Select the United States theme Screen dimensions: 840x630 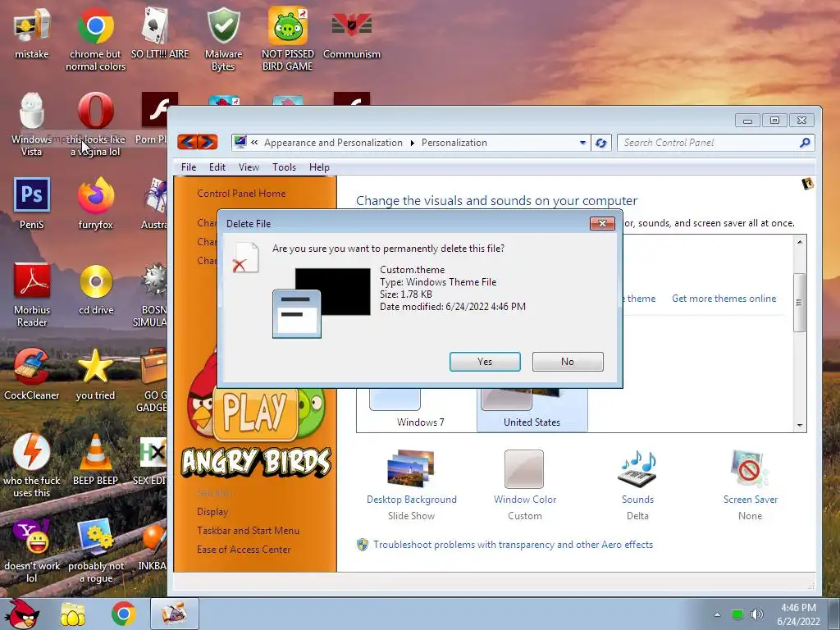532,410
